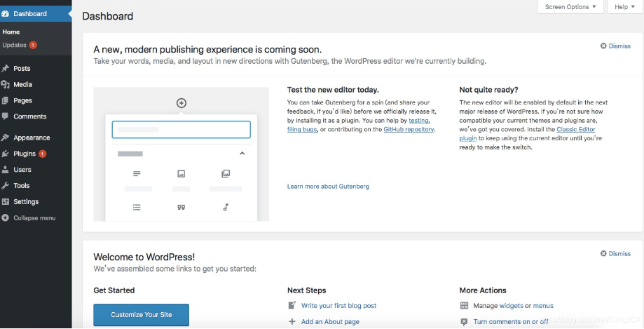Click the Updates red notification badge

[x=33, y=45]
